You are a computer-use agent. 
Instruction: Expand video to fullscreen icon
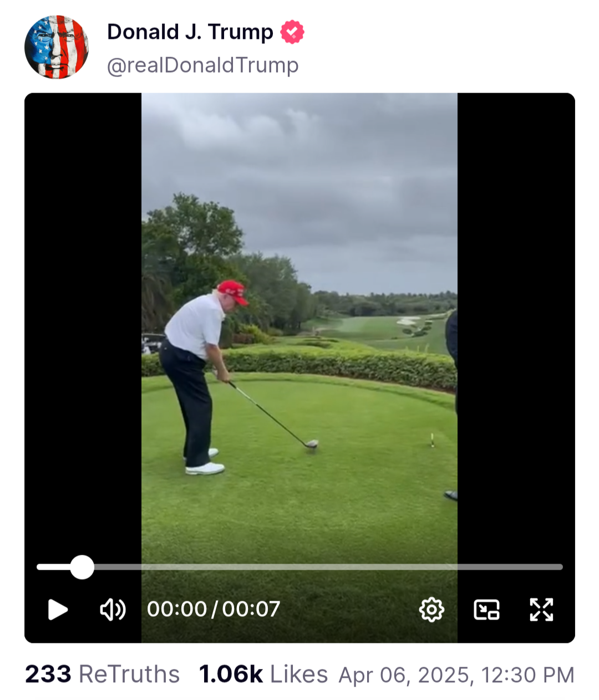click(x=541, y=610)
